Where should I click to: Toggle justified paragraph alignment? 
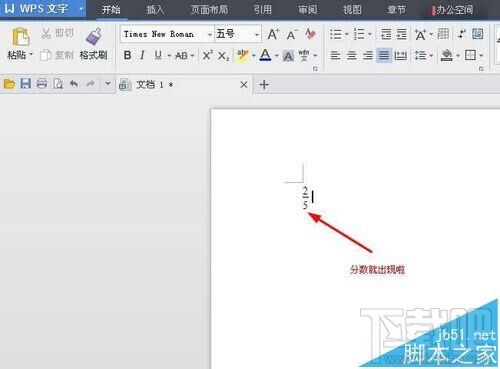click(384, 55)
